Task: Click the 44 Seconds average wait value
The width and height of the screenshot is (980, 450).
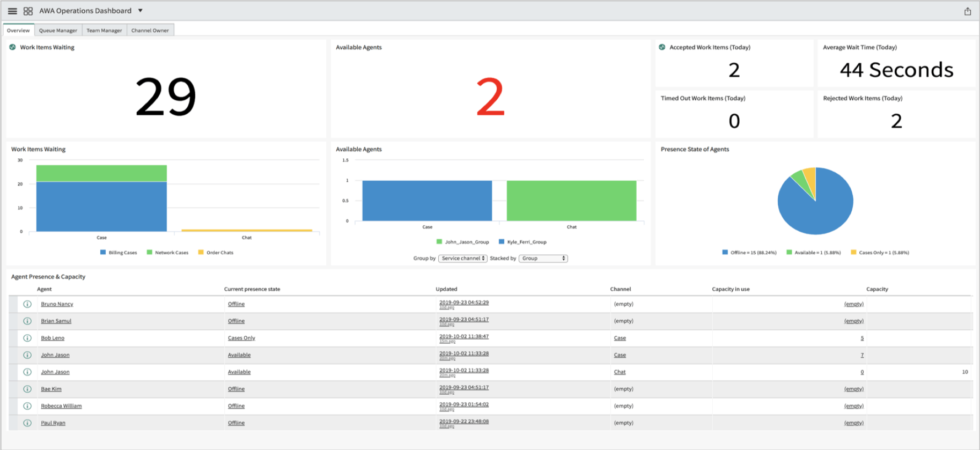Action: (896, 70)
